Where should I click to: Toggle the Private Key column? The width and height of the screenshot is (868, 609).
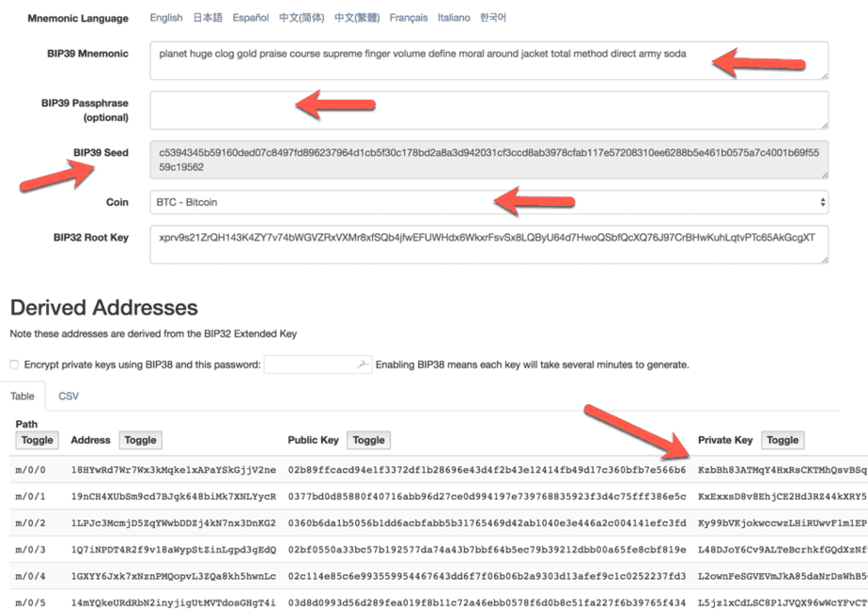(783, 440)
